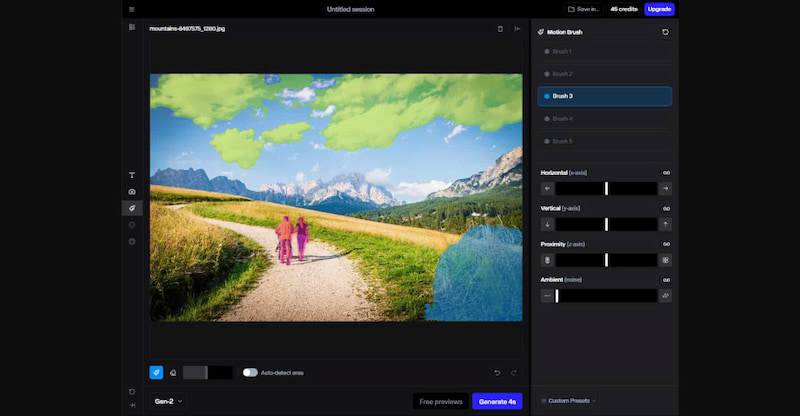Toggle the Auto-detect area switch
800x416 pixels.
tap(250, 372)
